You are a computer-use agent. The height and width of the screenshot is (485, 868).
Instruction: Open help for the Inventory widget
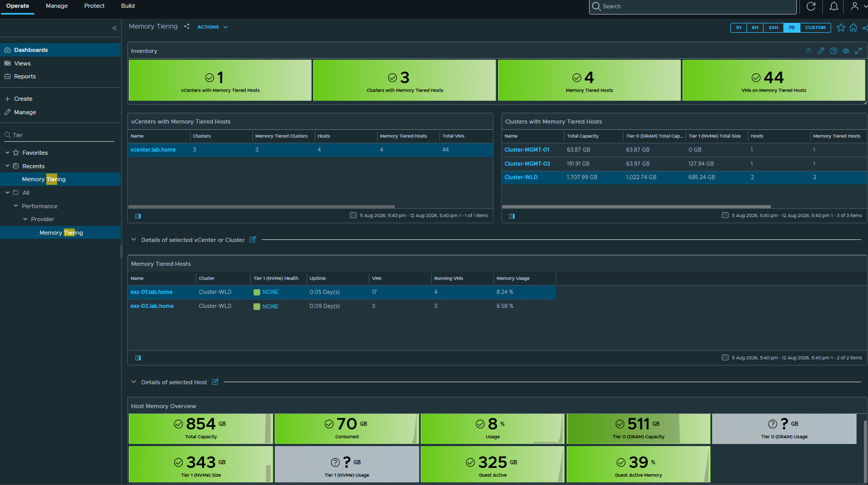click(x=834, y=51)
